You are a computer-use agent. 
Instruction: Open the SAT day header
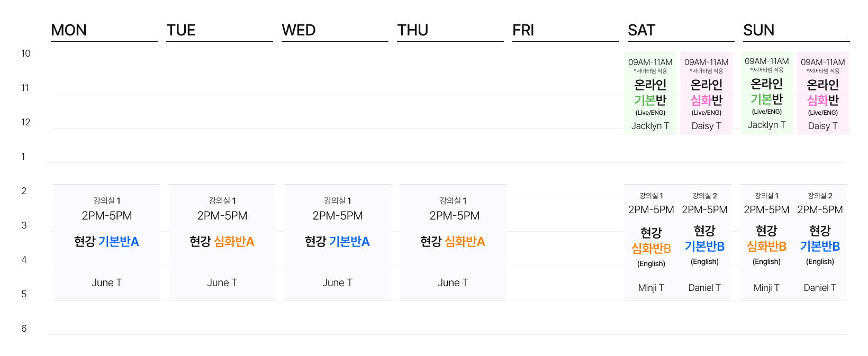(x=641, y=30)
